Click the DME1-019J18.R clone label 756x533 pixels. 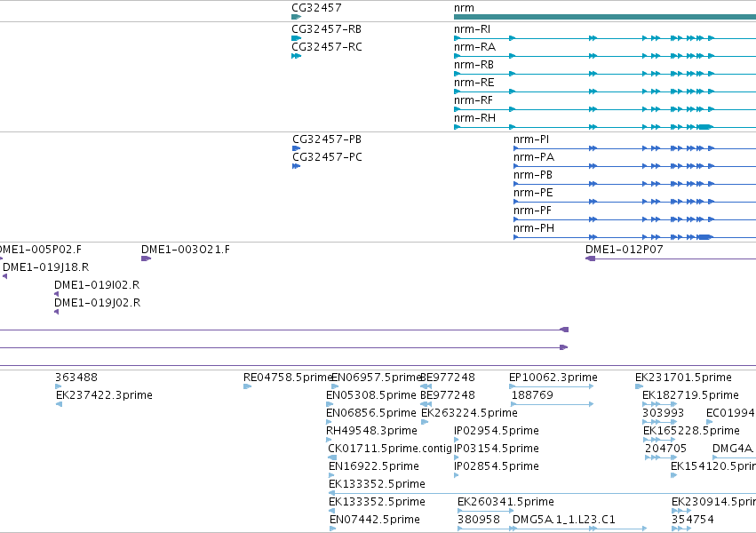click(x=46, y=267)
